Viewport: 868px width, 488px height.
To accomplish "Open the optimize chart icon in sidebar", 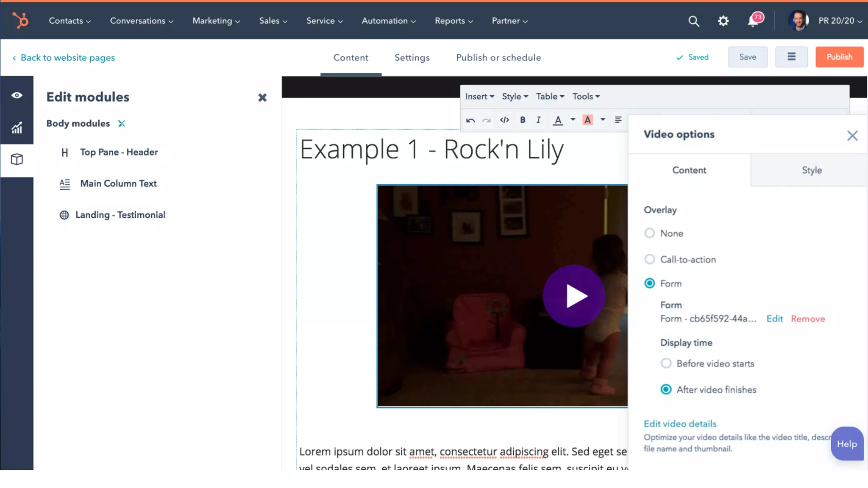I will (17, 128).
